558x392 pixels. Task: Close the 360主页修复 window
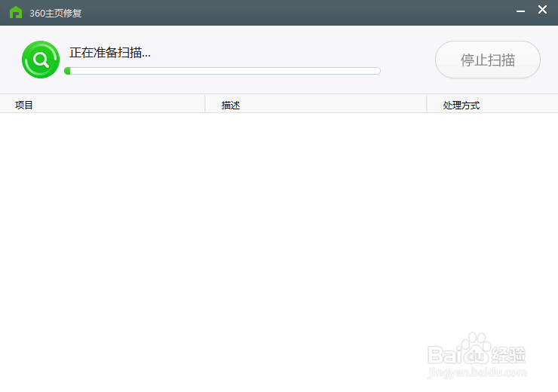point(542,10)
